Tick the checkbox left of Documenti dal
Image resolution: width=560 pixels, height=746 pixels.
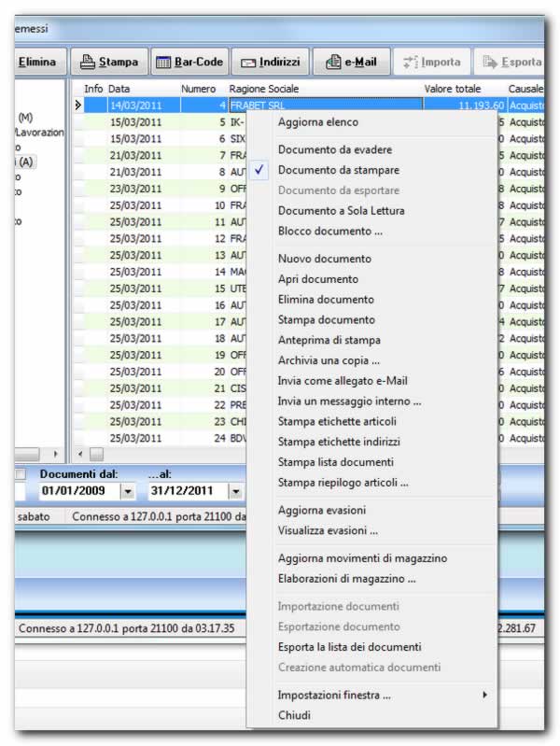pos(21,474)
